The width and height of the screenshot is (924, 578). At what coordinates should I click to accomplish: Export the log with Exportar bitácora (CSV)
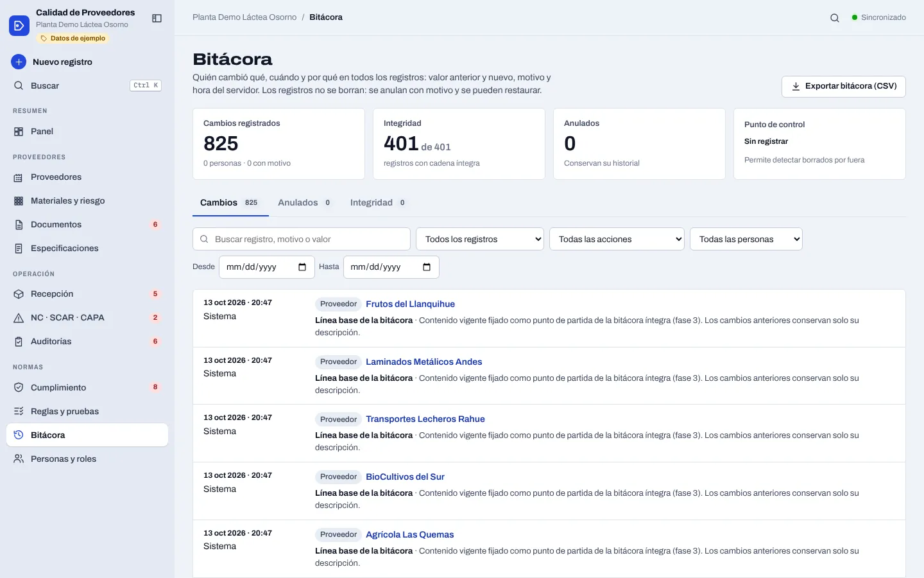(x=843, y=86)
